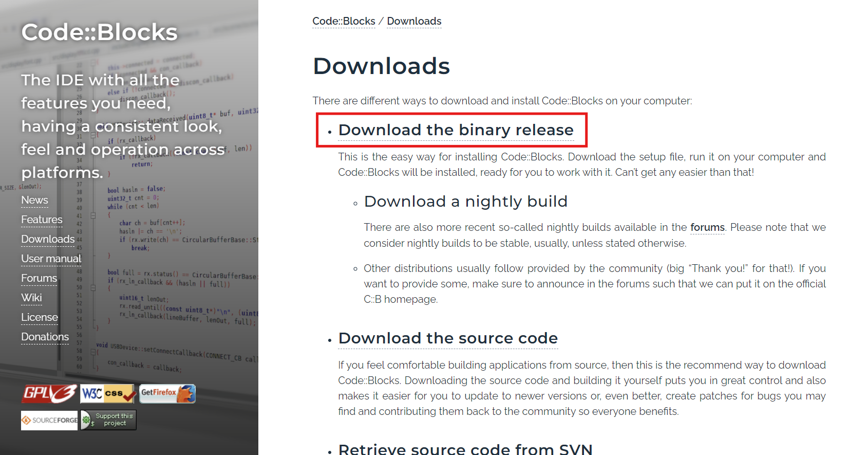This screenshot has width=868, height=455.
Task: Click the GPLv3 license badge
Action: (x=49, y=394)
